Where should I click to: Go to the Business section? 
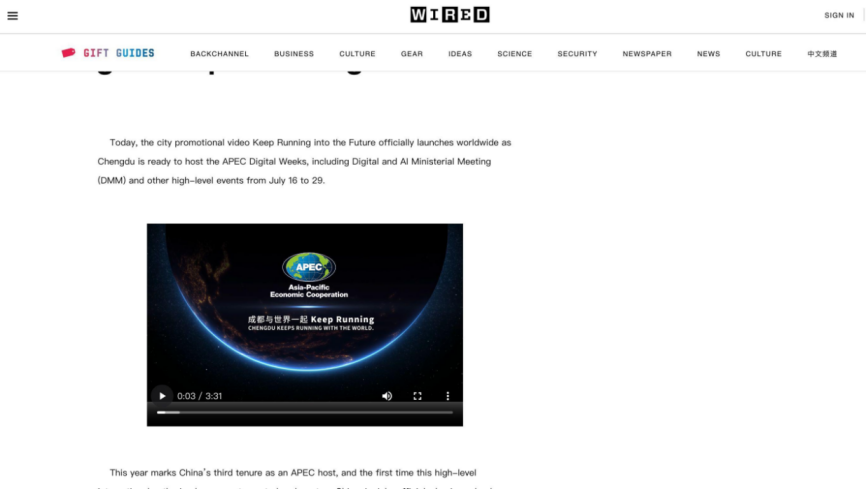click(x=294, y=54)
